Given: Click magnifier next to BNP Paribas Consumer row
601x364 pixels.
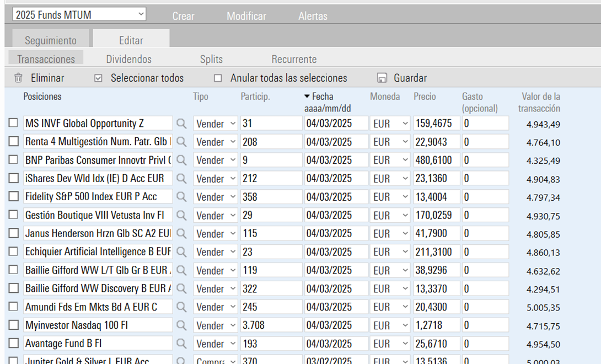Looking at the screenshot, I should 181,160.
